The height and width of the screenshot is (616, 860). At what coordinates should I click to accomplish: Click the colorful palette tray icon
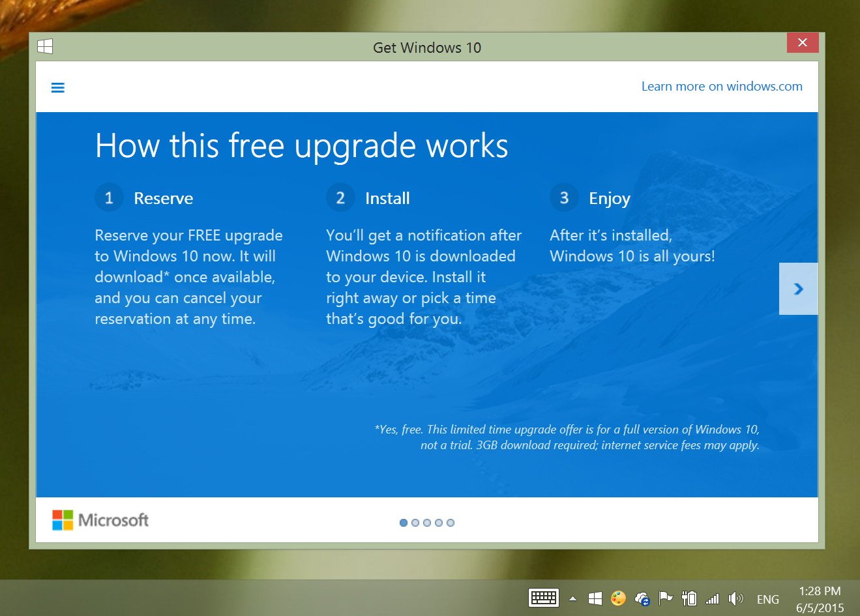point(618,598)
